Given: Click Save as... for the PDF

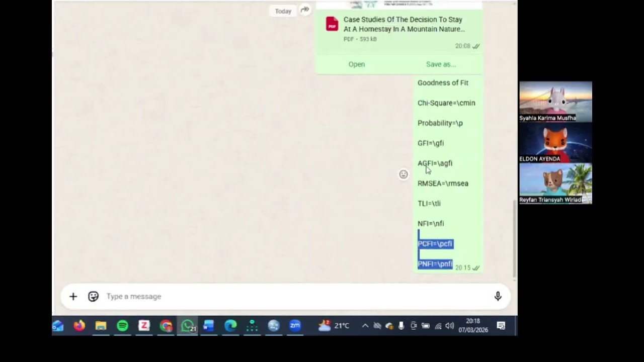Looking at the screenshot, I should point(441,64).
